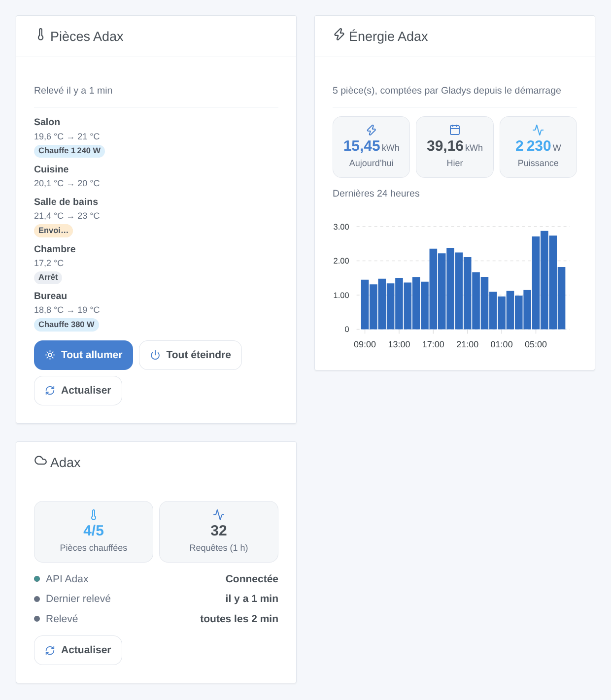The height and width of the screenshot is (700, 611).
Task: Click the activity pulse icon above 2 230 W
Action: click(538, 130)
